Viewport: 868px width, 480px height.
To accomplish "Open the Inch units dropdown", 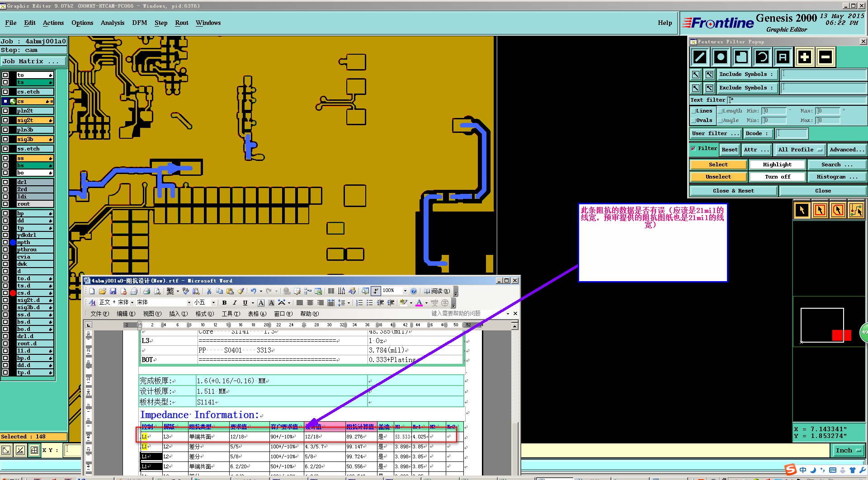I will (x=848, y=450).
